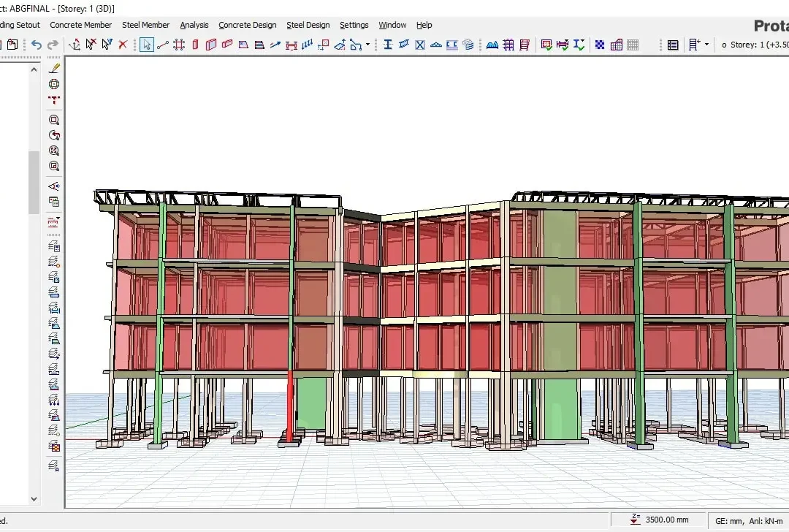The width and height of the screenshot is (789, 532).
Task: Click the Undo arrow in the toolbar
Action: (x=37, y=45)
